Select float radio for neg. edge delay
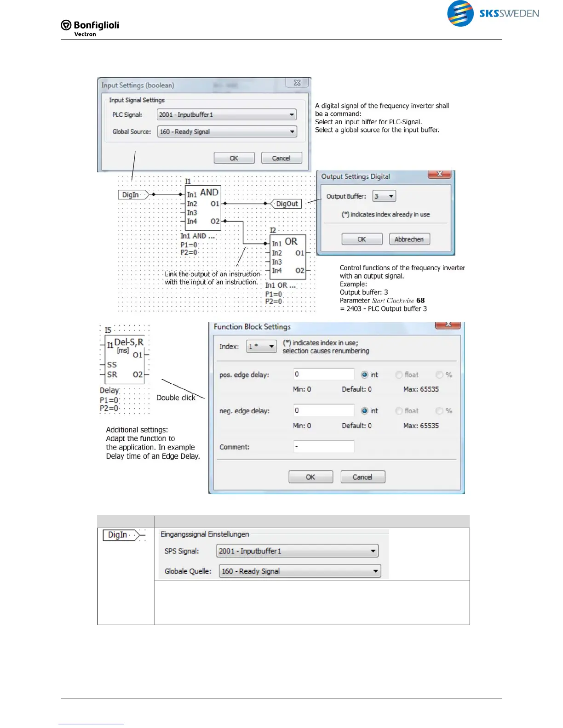 [x=399, y=411]
